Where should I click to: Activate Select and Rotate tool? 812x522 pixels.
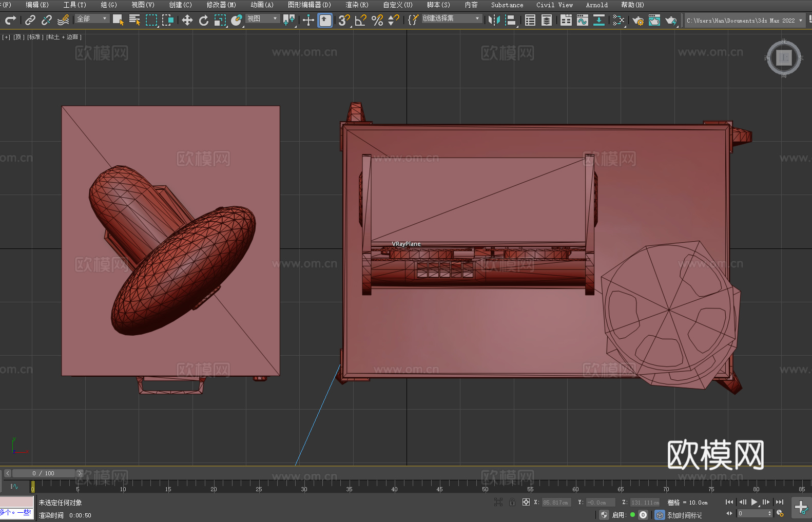(x=204, y=20)
